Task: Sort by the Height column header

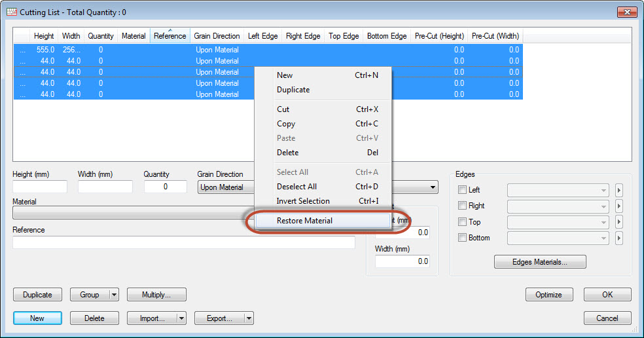Action: point(44,36)
